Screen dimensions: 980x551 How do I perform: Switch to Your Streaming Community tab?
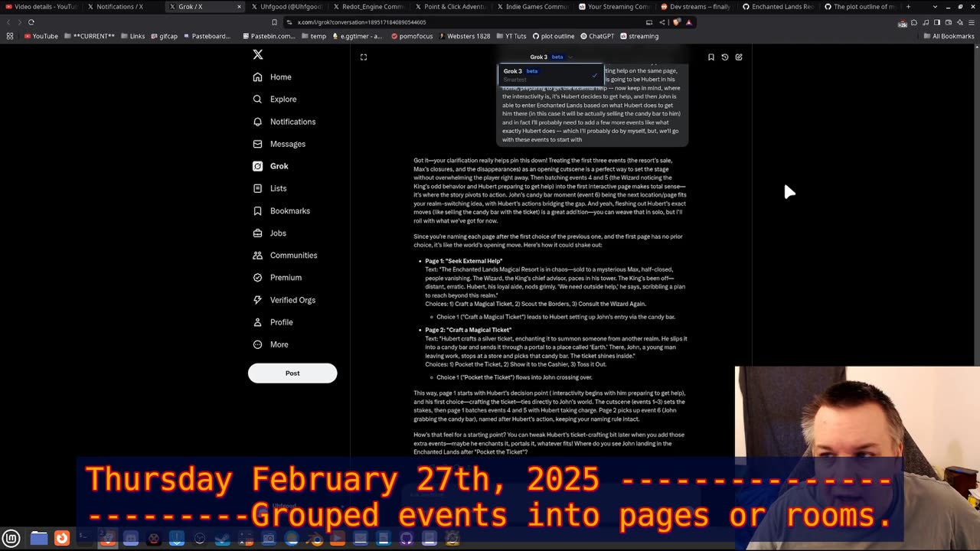tap(615, 6)
